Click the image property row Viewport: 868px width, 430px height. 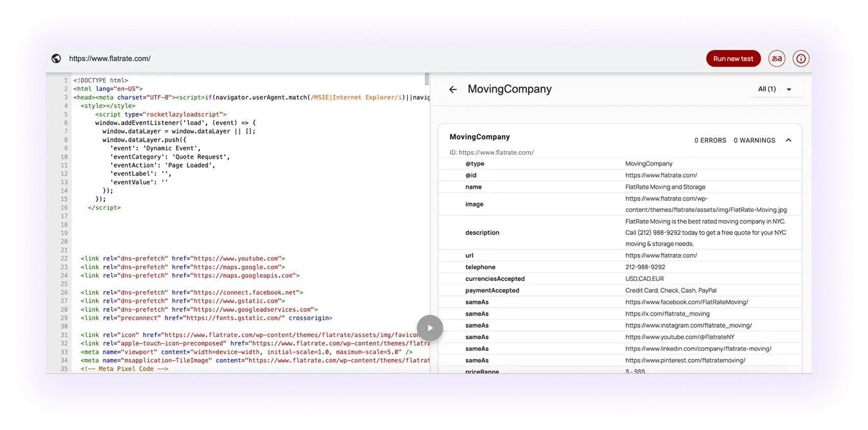[x=620, y=204]
